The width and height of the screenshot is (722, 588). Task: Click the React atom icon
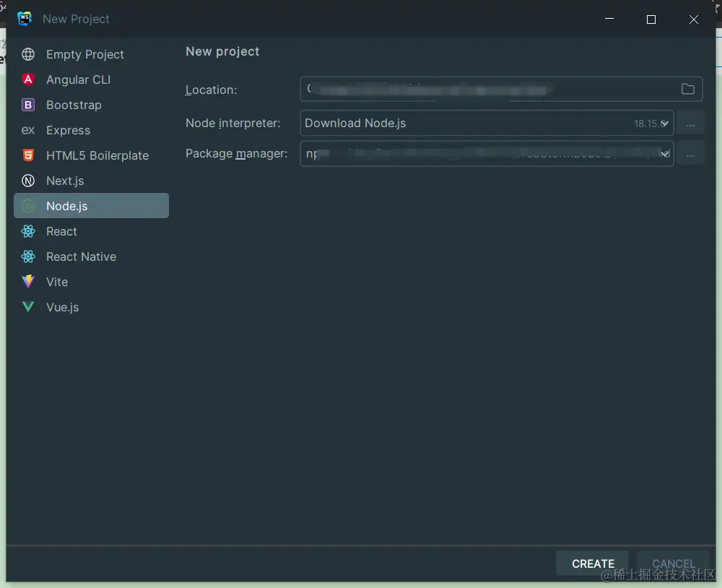pyautogui.click(x=28, y=231)
